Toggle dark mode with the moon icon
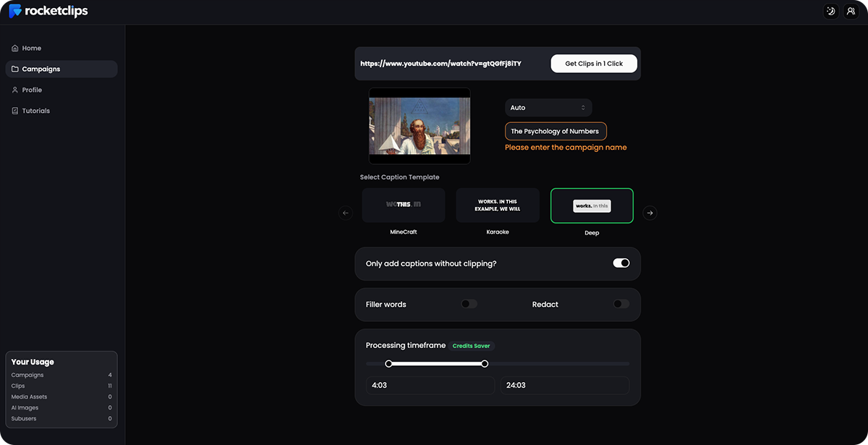 (x=830, y=11)
